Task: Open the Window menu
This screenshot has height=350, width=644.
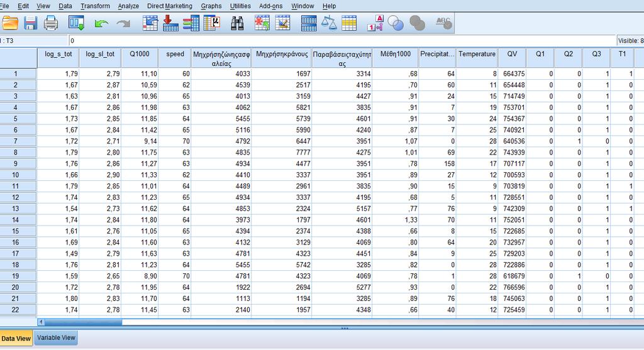Action: pos(303,6)
